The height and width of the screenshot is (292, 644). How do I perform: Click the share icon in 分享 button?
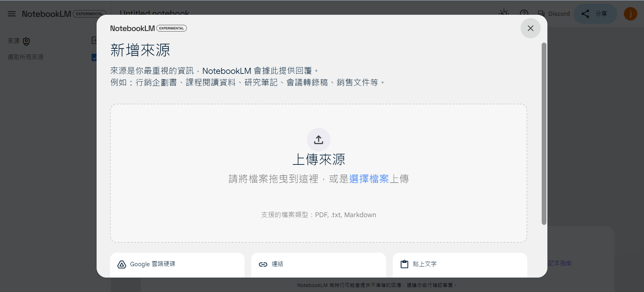point(585,14)
